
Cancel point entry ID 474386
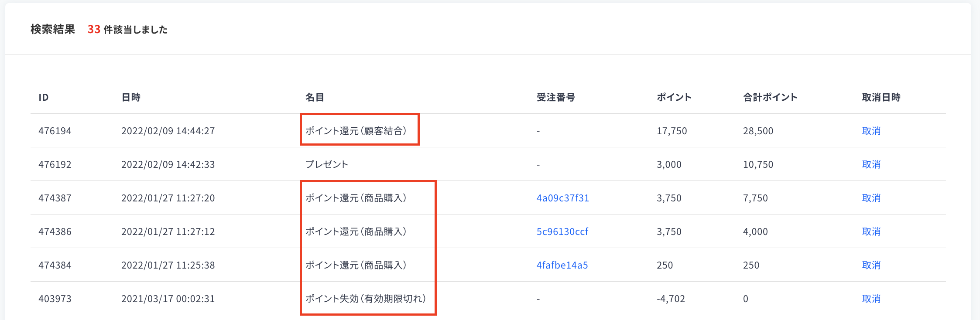coord(871,231)
